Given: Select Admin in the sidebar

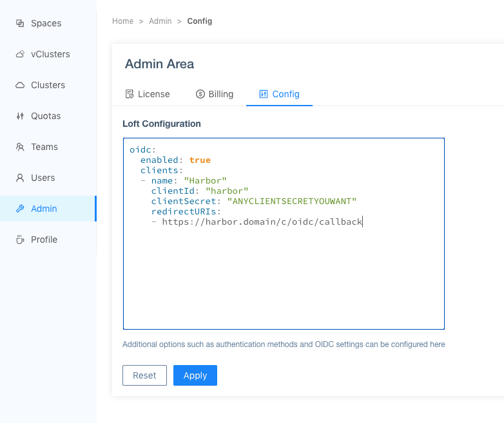Looking at the screenshot, I should 48,209.
